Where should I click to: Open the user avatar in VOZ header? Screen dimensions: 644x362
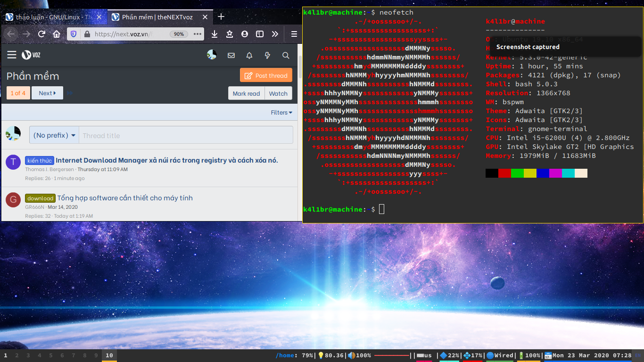click(x=212, y=55)
